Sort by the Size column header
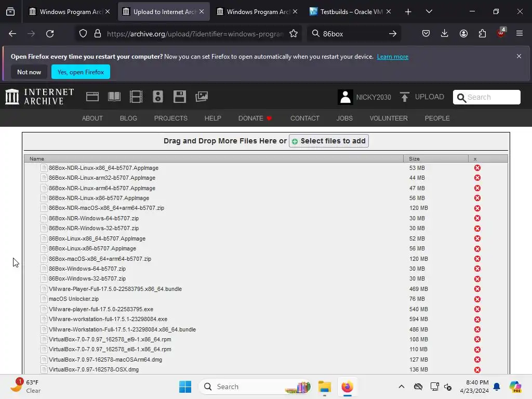 pos(436,159)
